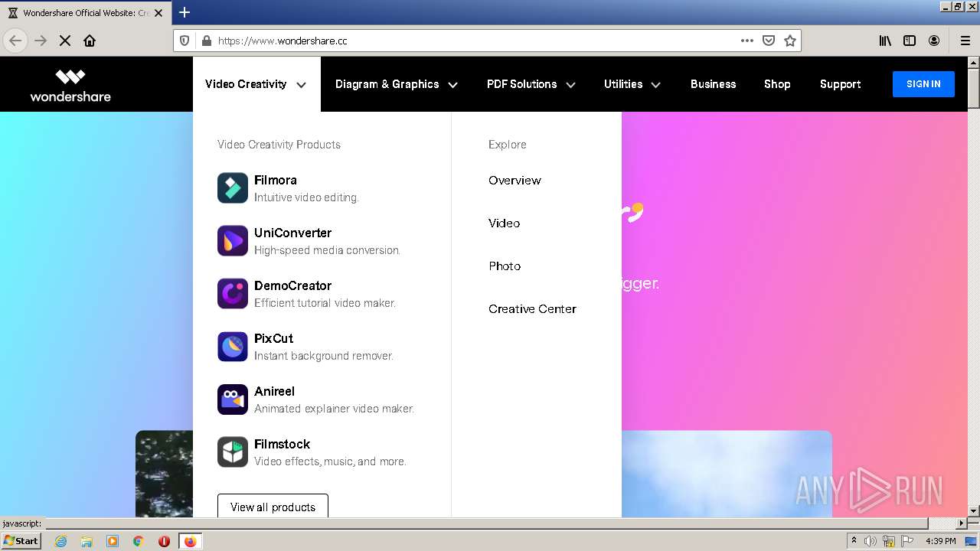Open the Explore Photo link
The width and height of the screenshot is (980, 551).
pos(505,266)
